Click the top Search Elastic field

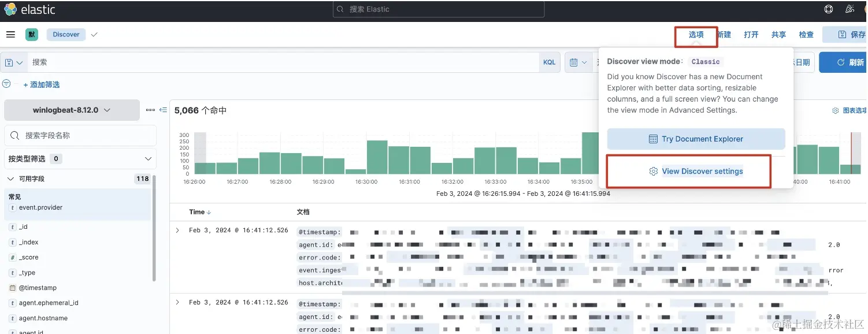pos(439,9)
